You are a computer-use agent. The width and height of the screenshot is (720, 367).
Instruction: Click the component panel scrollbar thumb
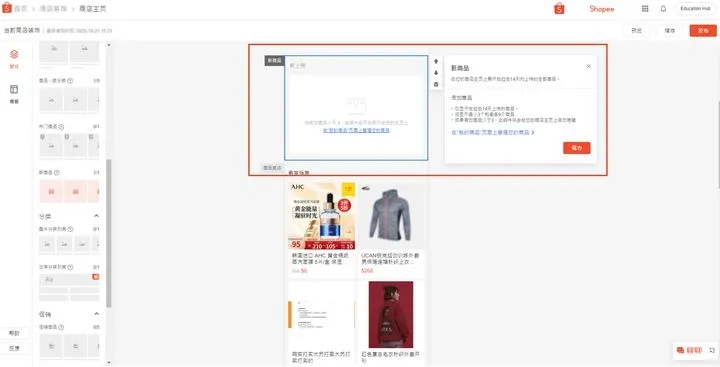[x=109, y=233]
